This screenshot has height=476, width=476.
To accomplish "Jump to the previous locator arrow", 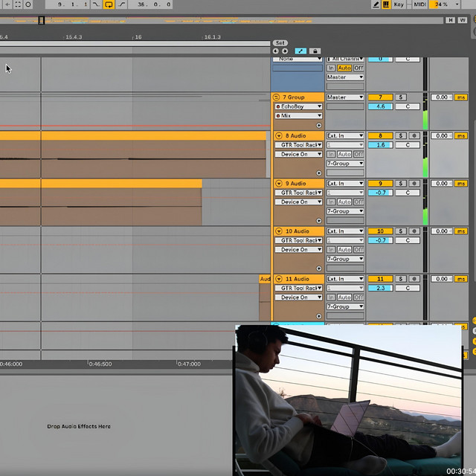I will (275, 51).
